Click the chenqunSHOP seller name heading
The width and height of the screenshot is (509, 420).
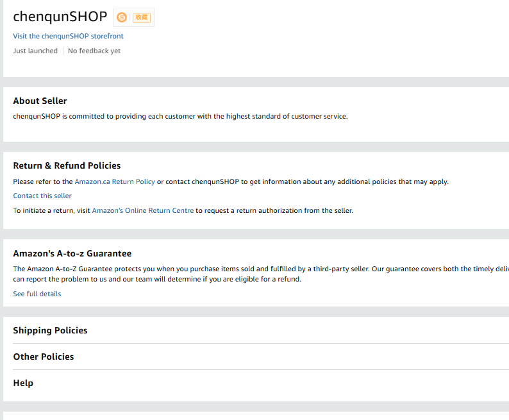pyautogui.click(x=60, y=17)
